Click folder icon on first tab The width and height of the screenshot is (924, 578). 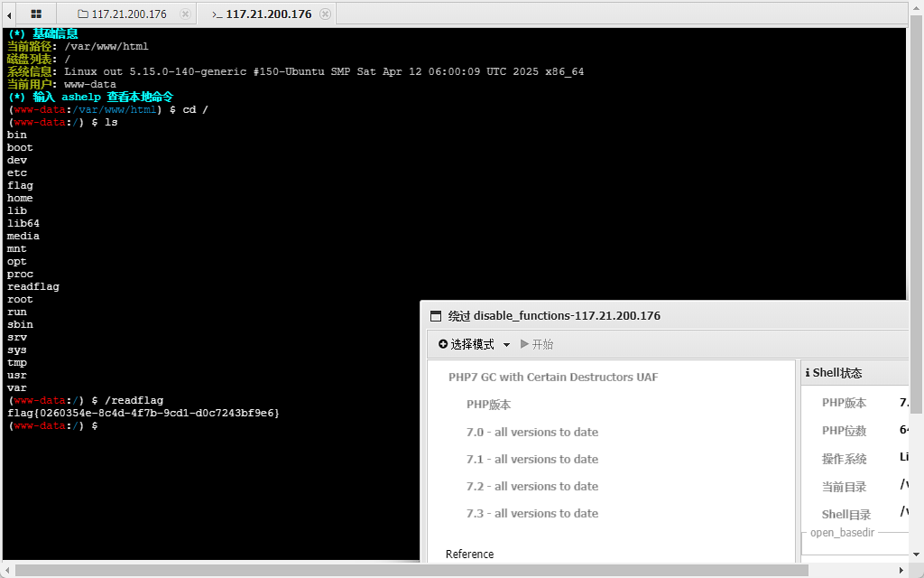point(83,14)
